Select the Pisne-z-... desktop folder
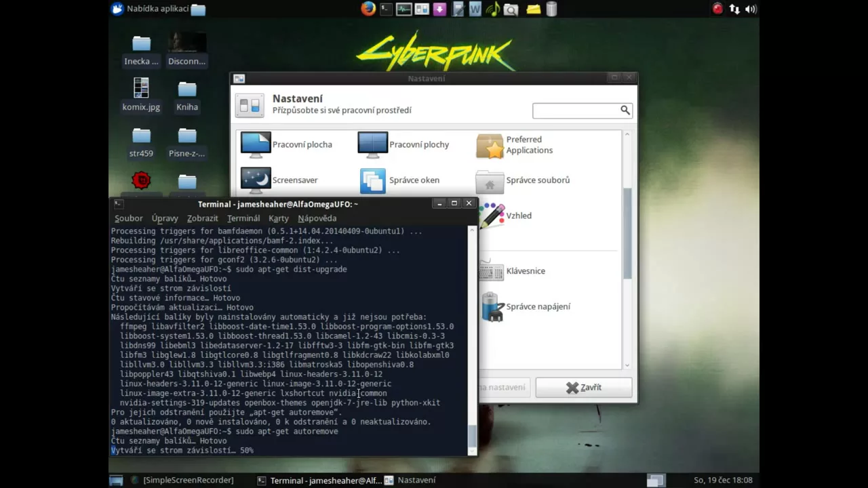The image size is (868, 488). coord(187,142)
